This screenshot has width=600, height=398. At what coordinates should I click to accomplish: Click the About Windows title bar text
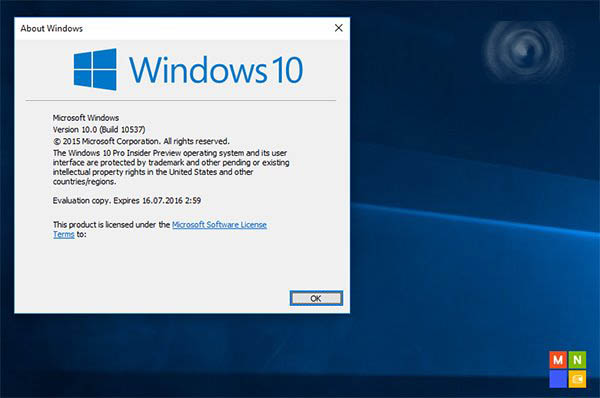tap(52, 28)
